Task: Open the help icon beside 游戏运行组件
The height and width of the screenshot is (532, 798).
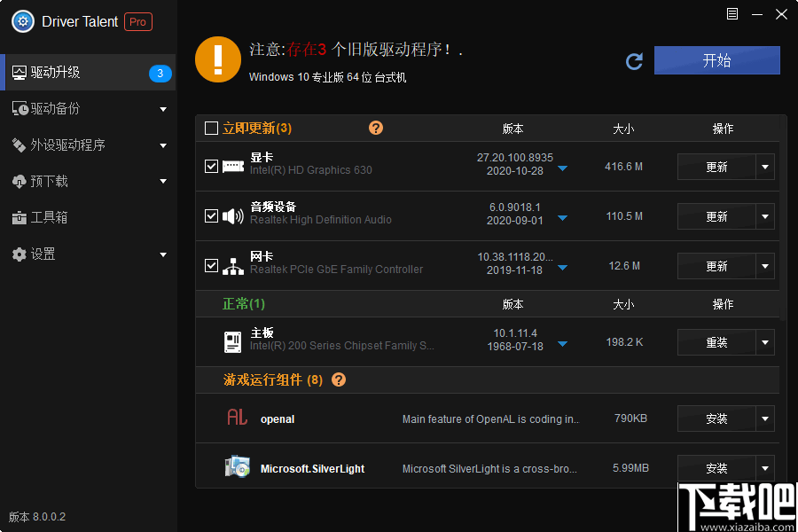Action: [x=338, y=379]
